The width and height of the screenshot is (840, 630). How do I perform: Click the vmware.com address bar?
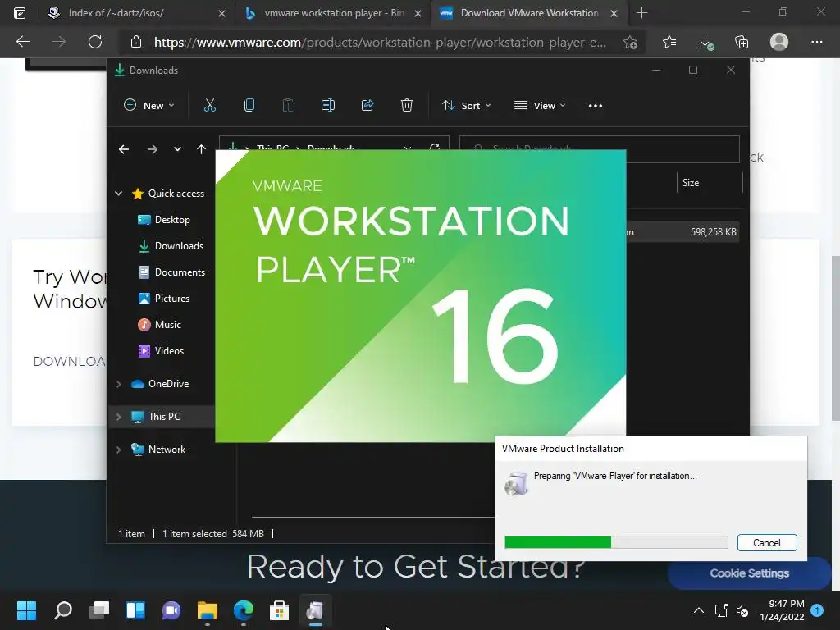(380, 43)
